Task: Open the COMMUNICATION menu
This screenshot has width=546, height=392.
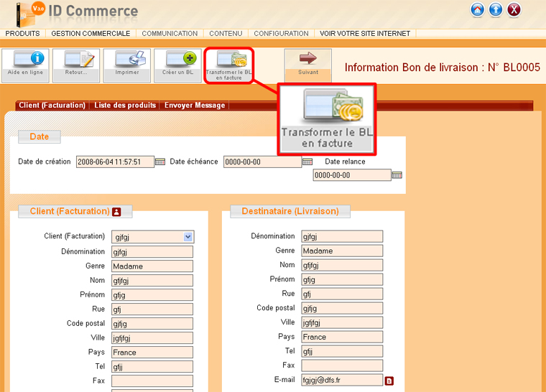Action: coord(170,34)
